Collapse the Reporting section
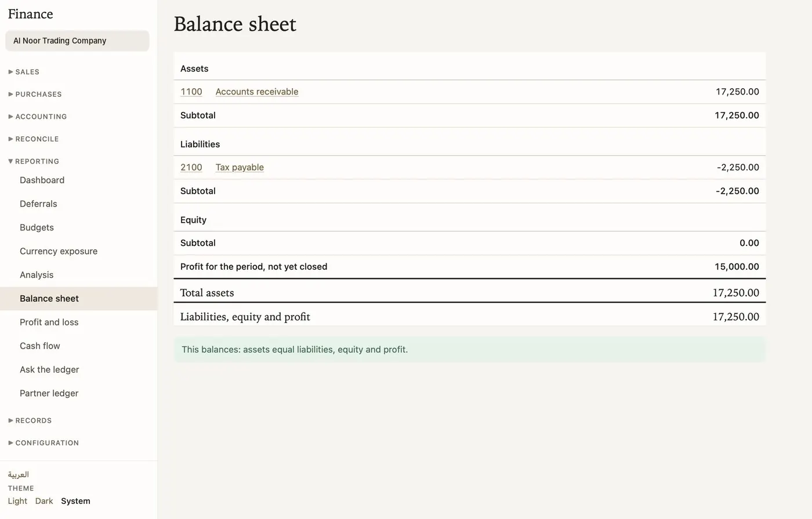 click(34, 161)
